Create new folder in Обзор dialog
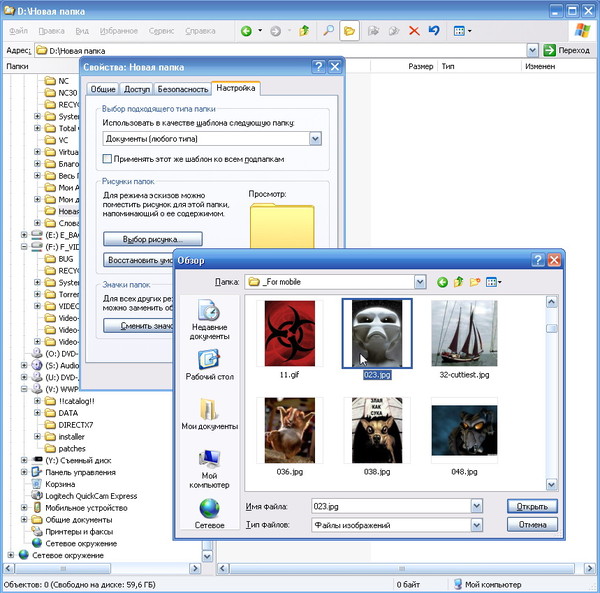Image resolution: width=600 pixels, height=593 pixels. (x=475, y=282)
